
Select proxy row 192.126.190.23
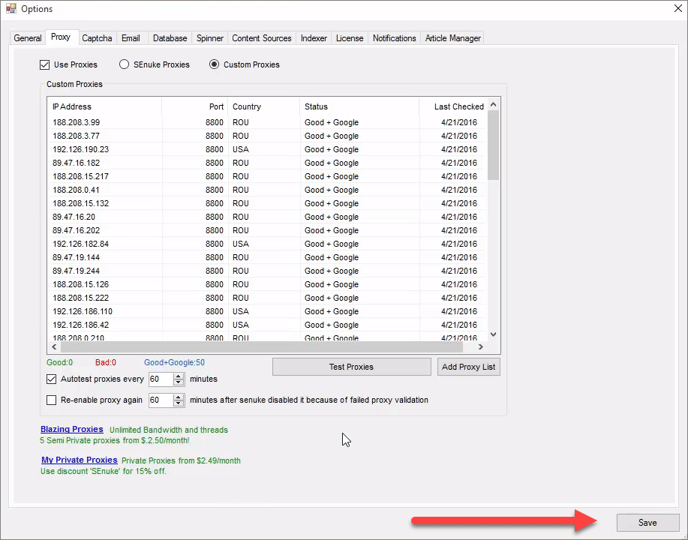268,150
